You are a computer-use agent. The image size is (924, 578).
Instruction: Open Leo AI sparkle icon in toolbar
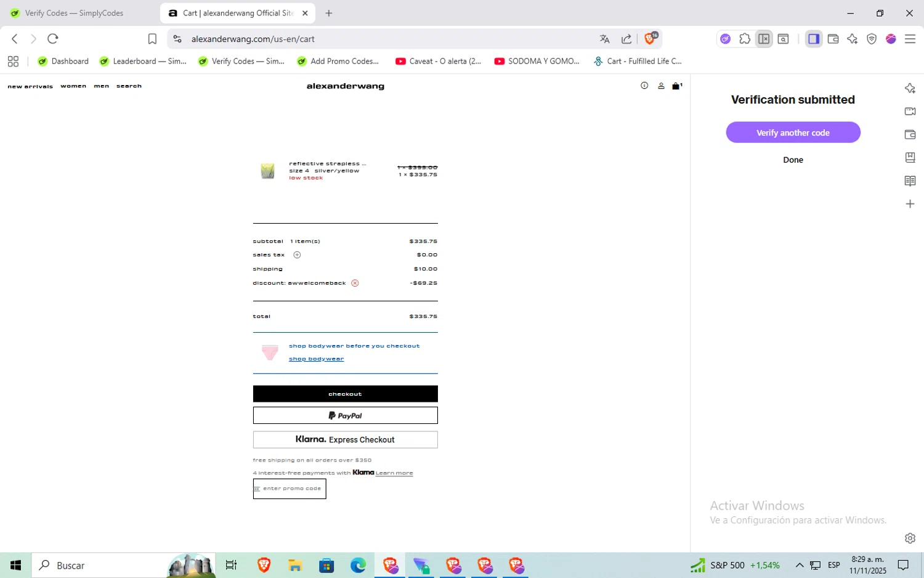coord(852,39)
